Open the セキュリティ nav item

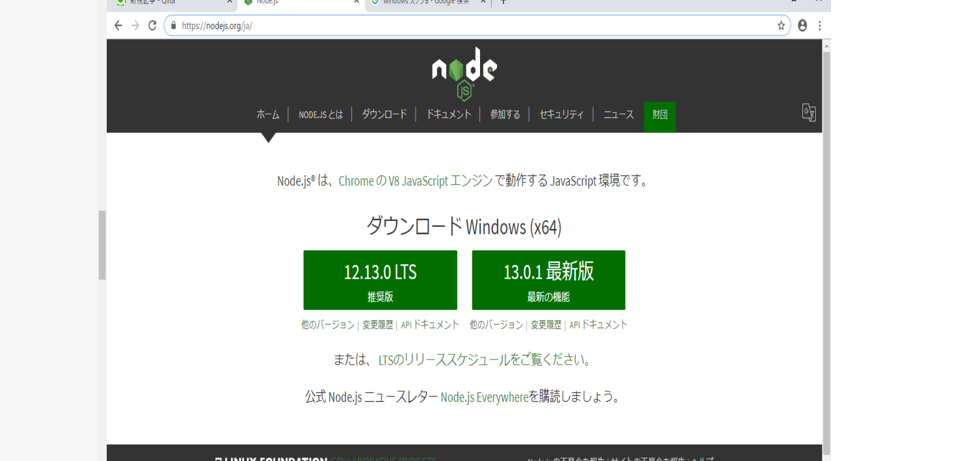click(562, 114)
